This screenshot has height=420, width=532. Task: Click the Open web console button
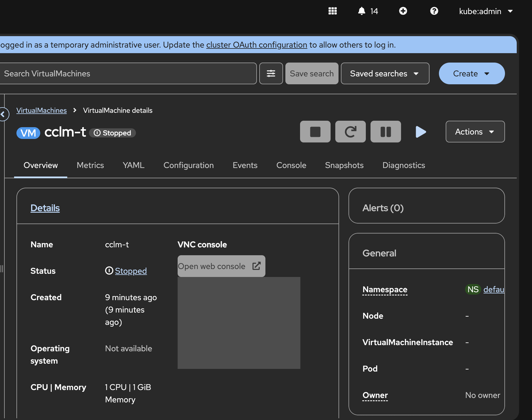click(221, 266)
